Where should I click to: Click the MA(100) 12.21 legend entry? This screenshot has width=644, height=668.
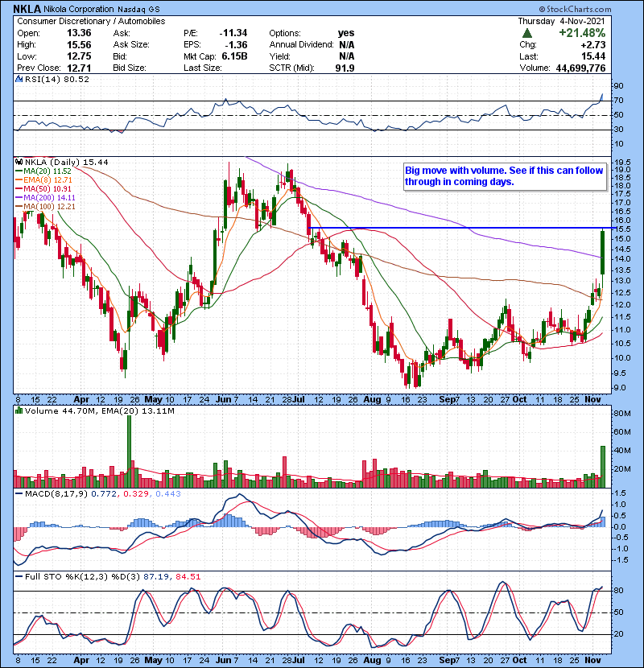click(x=45, y=207)
